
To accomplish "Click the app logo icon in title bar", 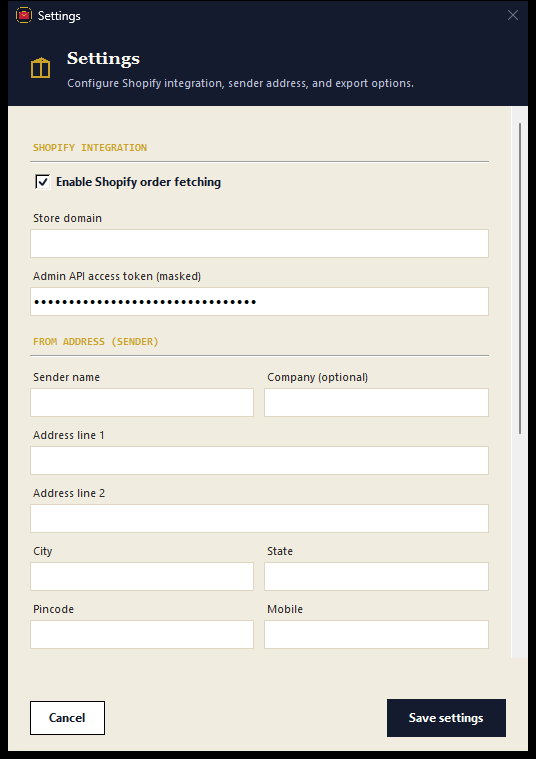I will [24, 15].
